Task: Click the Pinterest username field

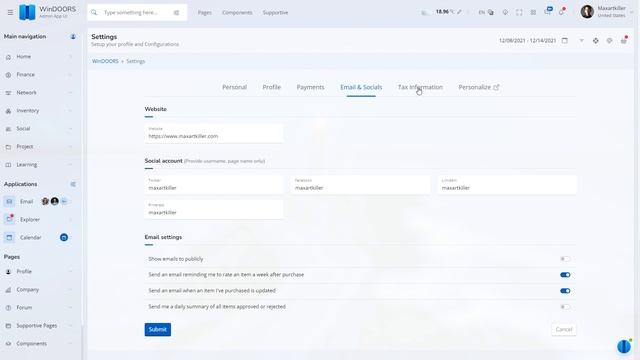Action: [x=214, y=209]
